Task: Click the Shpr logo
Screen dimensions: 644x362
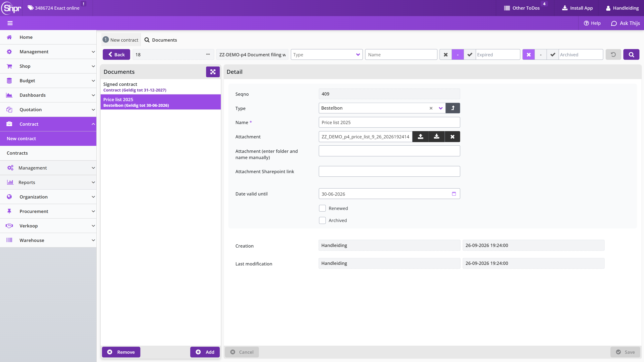Action: (11, 8)
